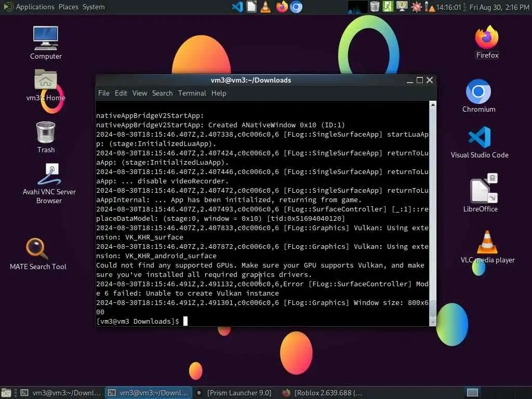Click LibreOffice launcher in top panel

point(251,7)
